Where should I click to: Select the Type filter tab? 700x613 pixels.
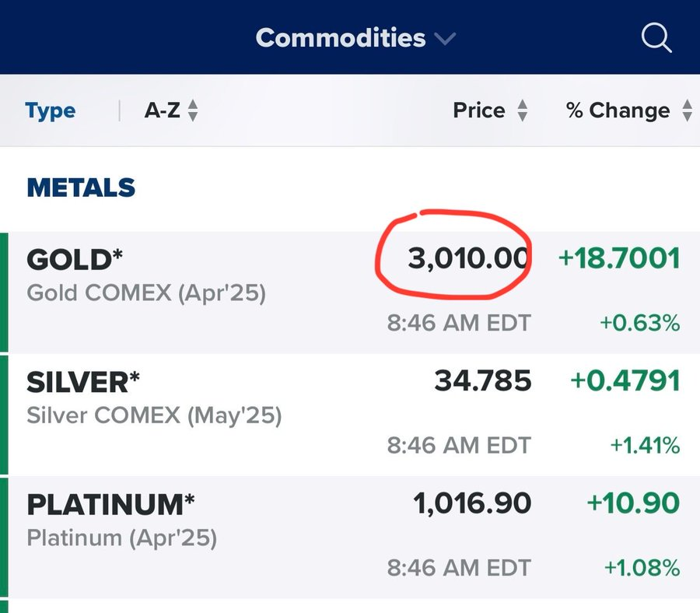(50, 111)
